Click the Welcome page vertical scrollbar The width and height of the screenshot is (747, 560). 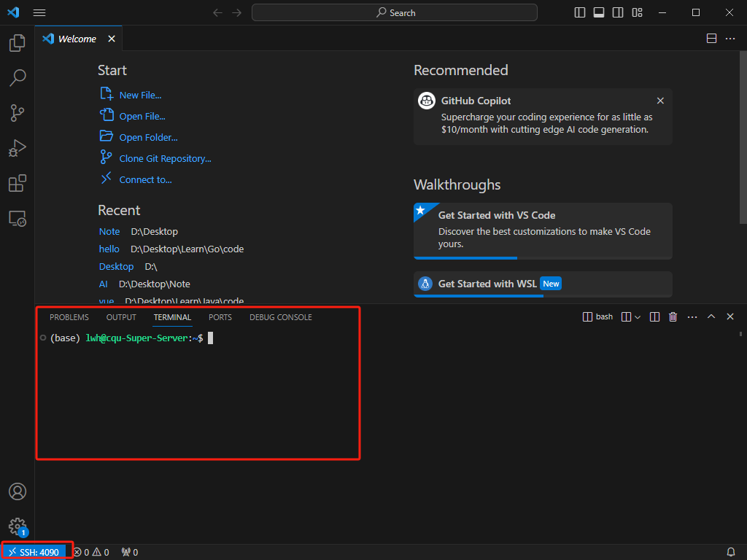743,138
